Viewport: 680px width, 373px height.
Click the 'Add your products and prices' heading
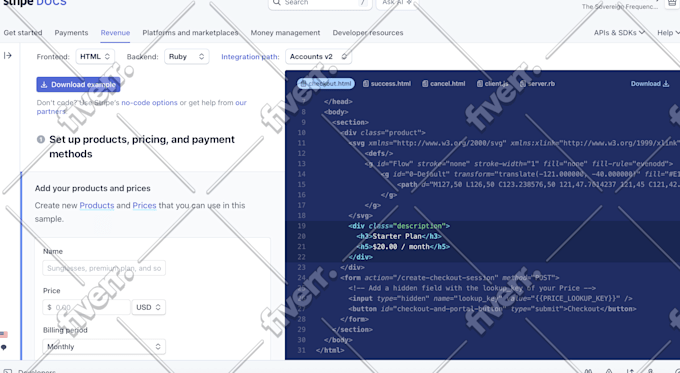[92, 188]
